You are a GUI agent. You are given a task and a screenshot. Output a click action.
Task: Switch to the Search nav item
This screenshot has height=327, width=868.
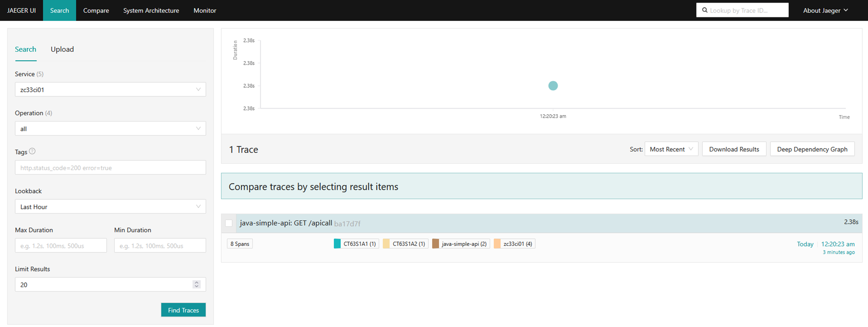59,10
